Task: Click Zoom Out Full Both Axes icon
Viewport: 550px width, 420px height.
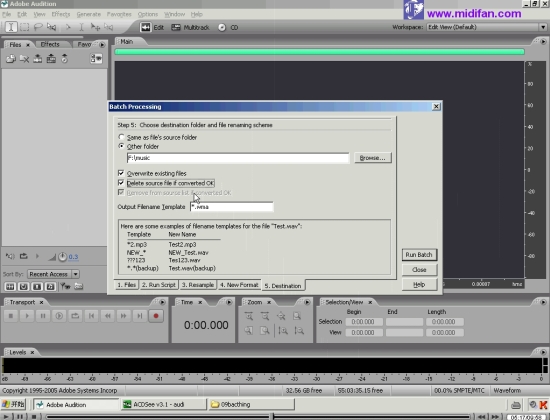Action: click(x=281, y=316)
